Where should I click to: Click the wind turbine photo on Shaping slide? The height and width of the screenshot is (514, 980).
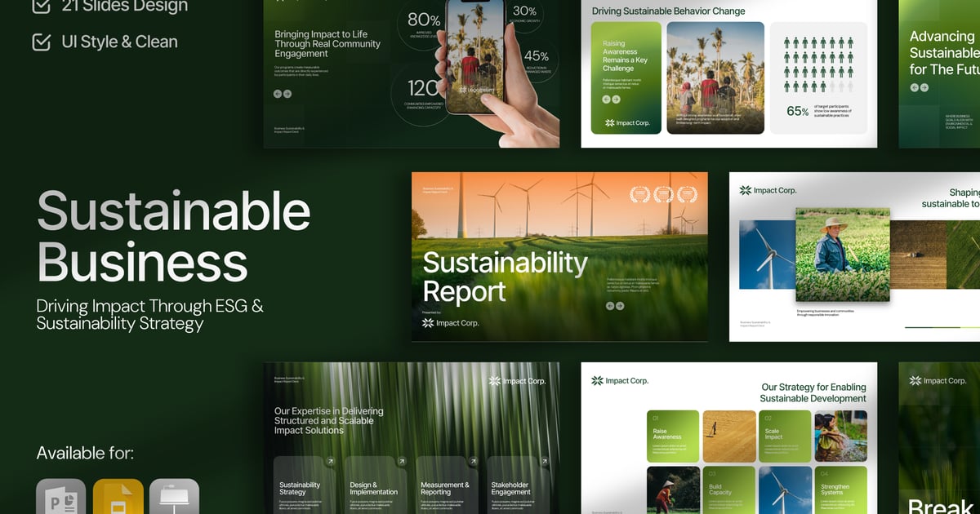767,255
